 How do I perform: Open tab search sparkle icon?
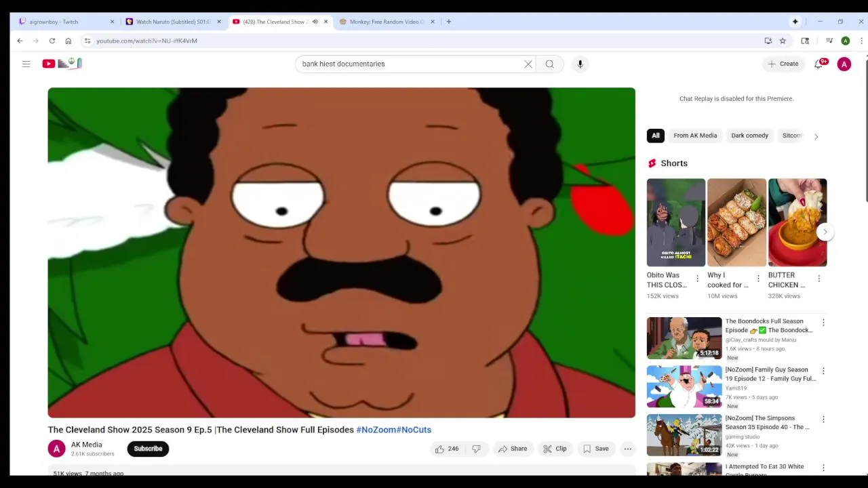(x=795, y=22)
